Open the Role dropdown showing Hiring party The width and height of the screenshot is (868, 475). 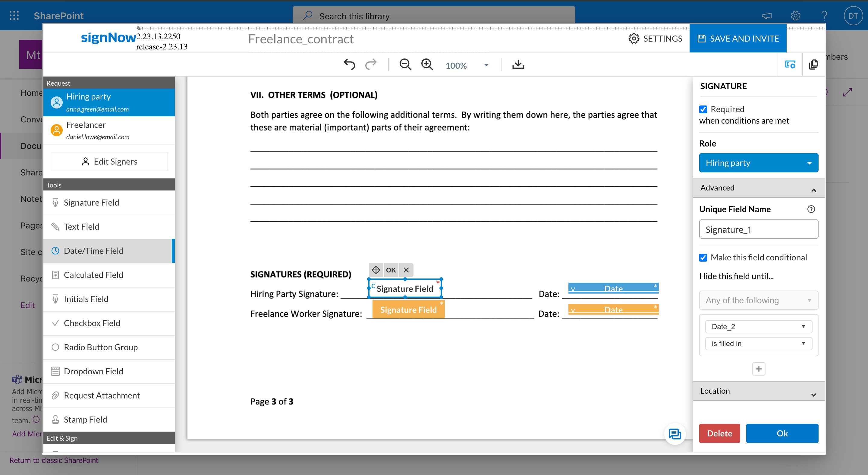pos(758,162)
